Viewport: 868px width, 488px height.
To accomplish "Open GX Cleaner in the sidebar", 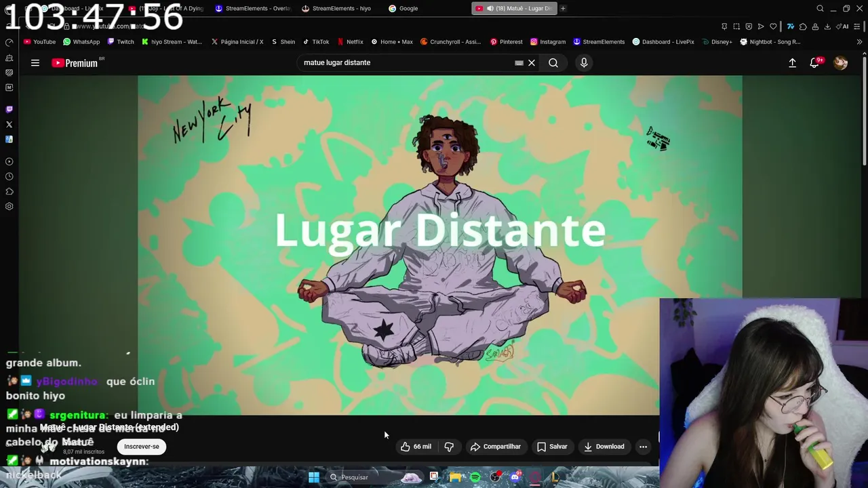I will [9, 58].
